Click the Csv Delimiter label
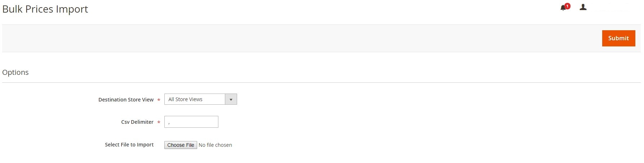The image size is (644, 163). (x=137, y=122)
